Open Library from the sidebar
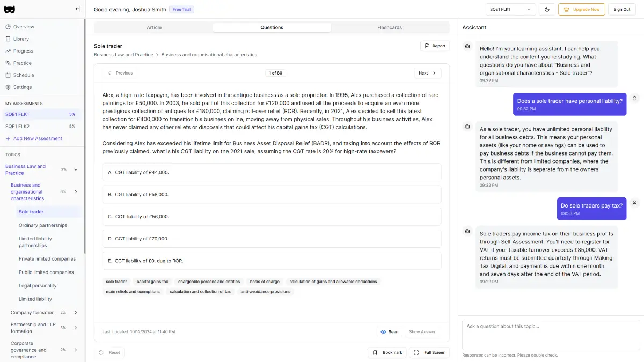 [21, 39]
